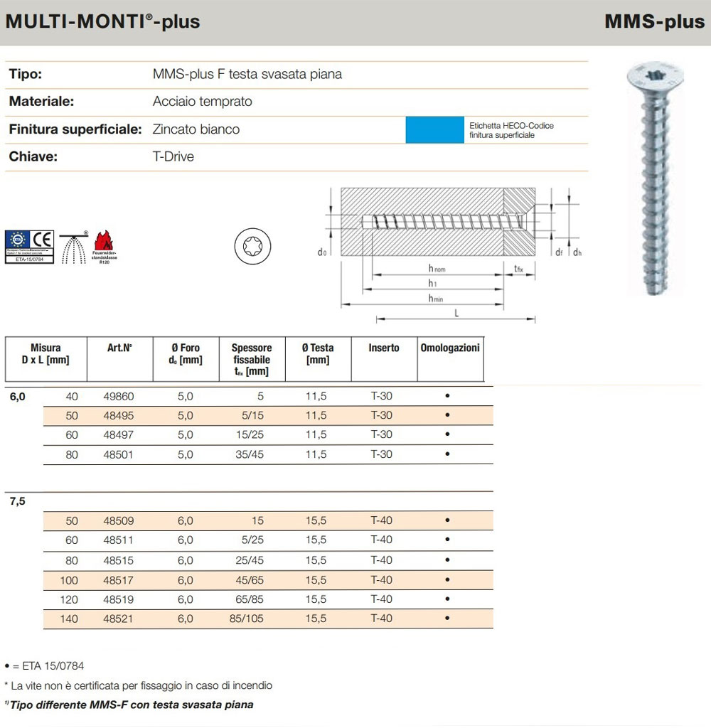Click the approval dot in the 49860 row

[x=447, y=395]
